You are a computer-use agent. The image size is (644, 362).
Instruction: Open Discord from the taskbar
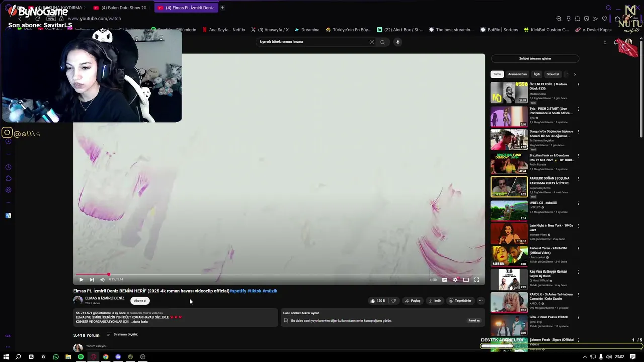pos(118,357)
